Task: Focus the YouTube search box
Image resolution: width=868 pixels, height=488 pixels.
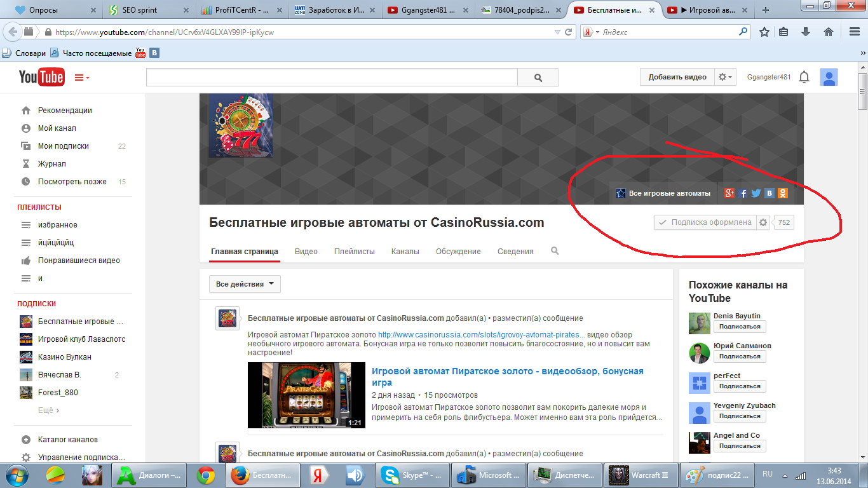Action: pyautogui.click(x=332, y=78)
